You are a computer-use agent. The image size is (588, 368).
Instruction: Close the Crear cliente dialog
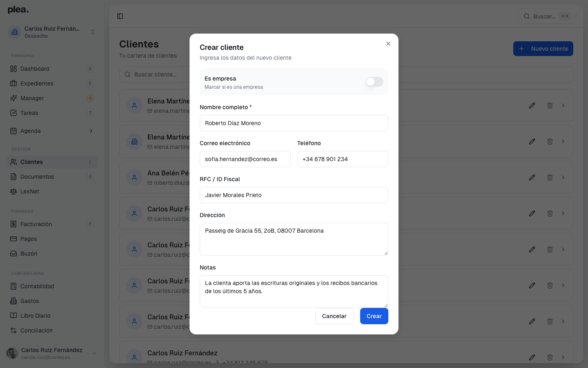pos(388,44)
